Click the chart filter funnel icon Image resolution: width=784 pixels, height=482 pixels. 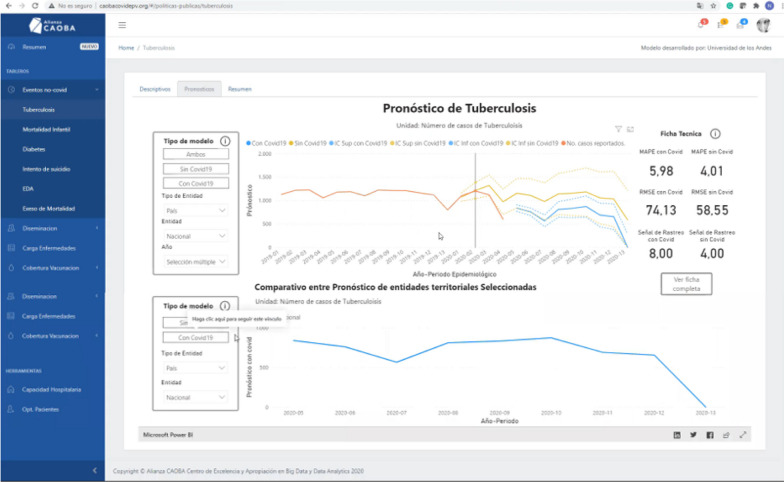pos(619,129)
